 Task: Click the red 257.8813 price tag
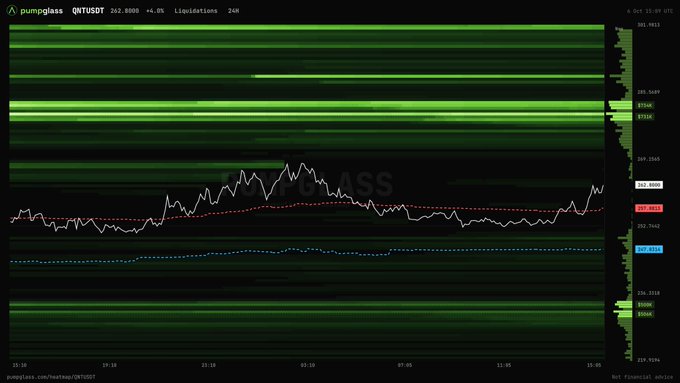click(649, 208)
